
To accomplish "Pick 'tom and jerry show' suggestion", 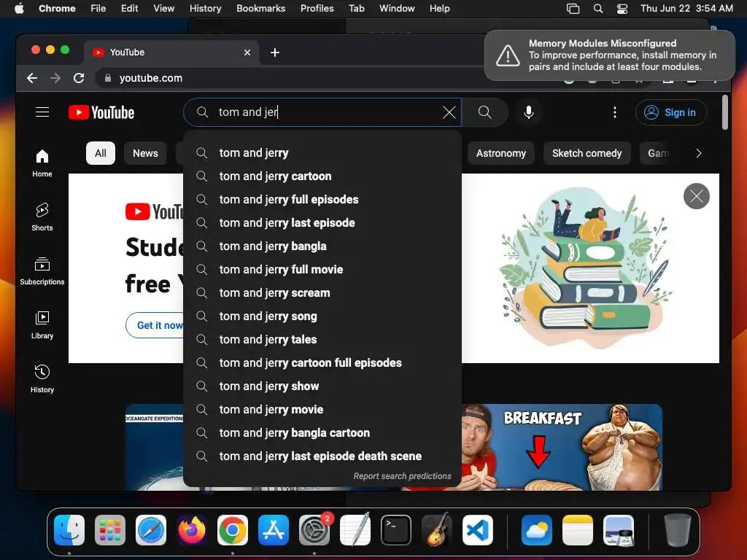I will pyautogui.click(x=322, y=386).
